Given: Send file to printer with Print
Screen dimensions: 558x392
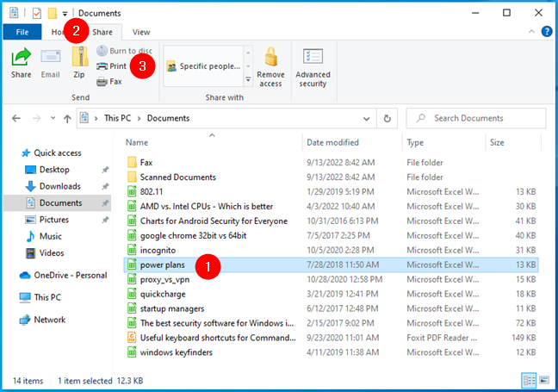Looking at the screenshot, I should tap(111, 66).
